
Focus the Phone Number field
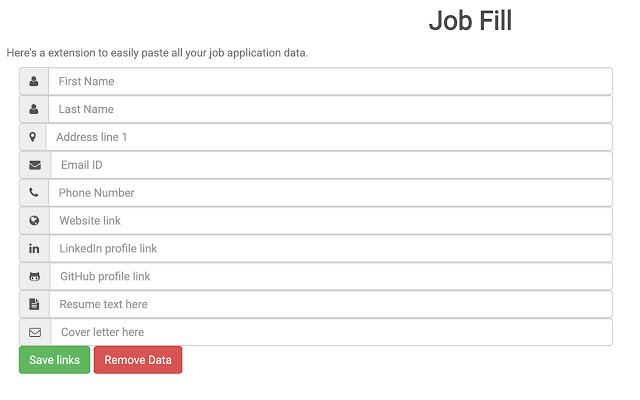(x=330, y=193)
